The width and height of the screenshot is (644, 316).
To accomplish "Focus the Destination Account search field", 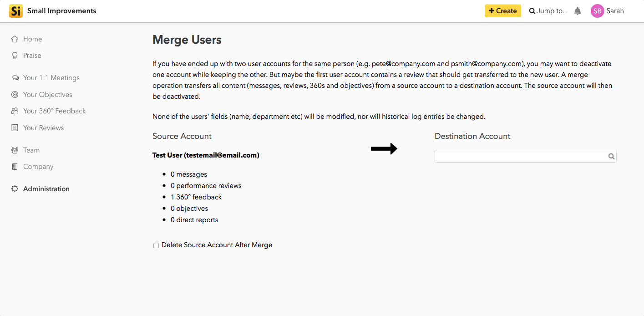I will 525,156.
